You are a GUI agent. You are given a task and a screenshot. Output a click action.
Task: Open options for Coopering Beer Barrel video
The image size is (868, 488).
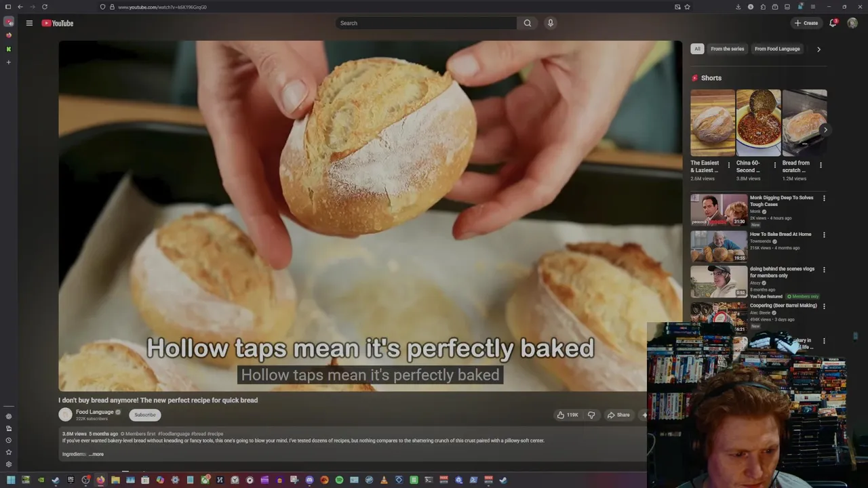824,306
